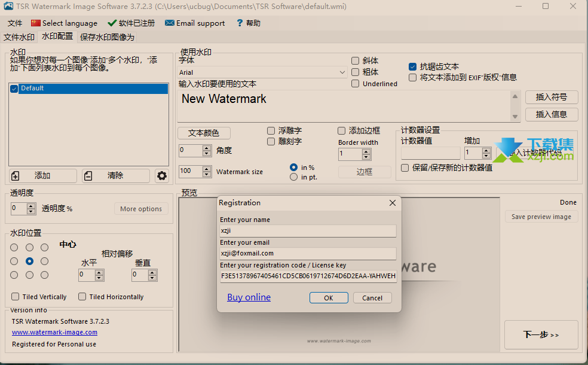Screen dimensions: 588x365
Task: Open the Buy online link
Action: point(249,297)
